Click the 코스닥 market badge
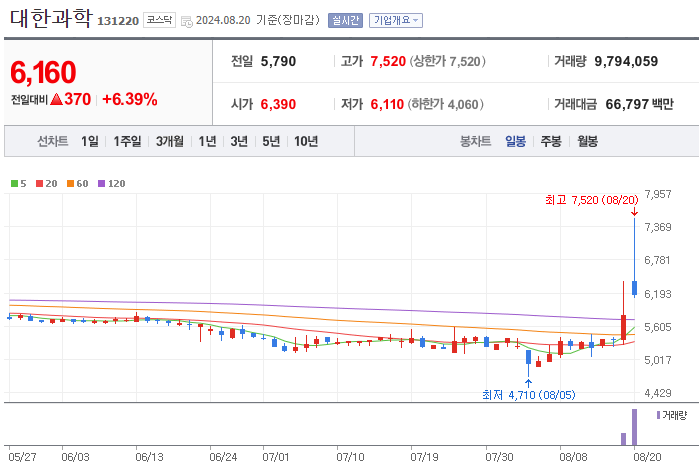This screenshot has width=699, height=468. pos(159,20)
